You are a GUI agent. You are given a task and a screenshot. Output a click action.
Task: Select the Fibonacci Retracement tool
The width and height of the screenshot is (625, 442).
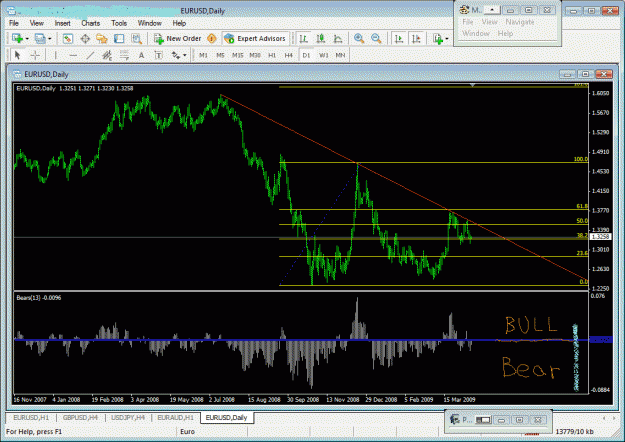(x=124, y=55)
